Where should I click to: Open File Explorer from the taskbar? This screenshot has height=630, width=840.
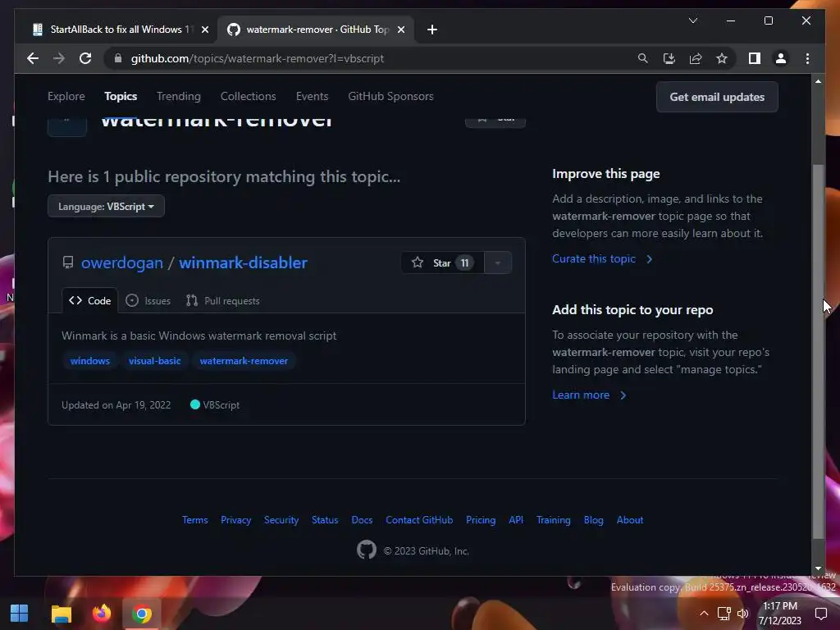[x=61, y=613]
